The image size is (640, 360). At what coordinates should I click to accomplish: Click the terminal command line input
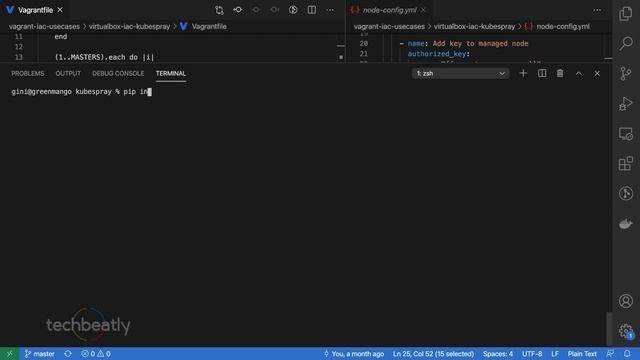(82, 92)
